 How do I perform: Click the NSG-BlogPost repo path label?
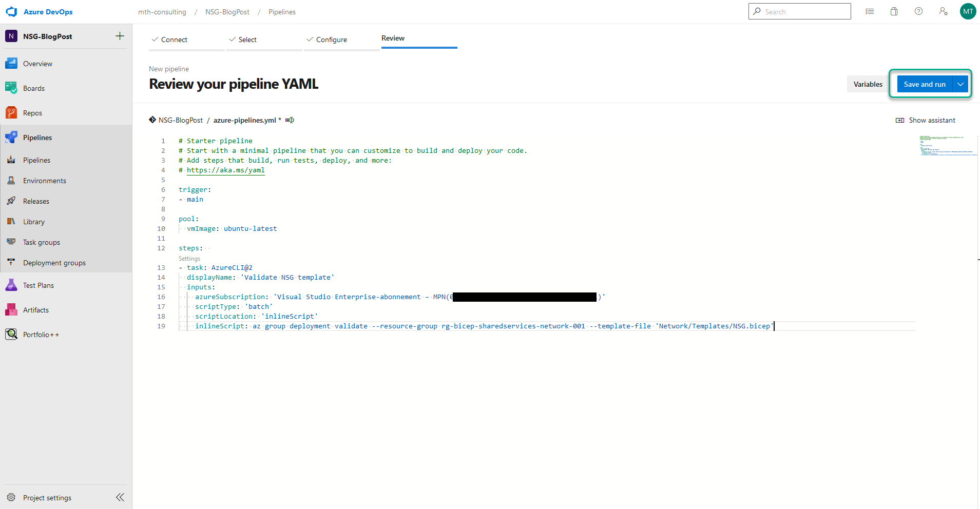[x=181, y=120]
